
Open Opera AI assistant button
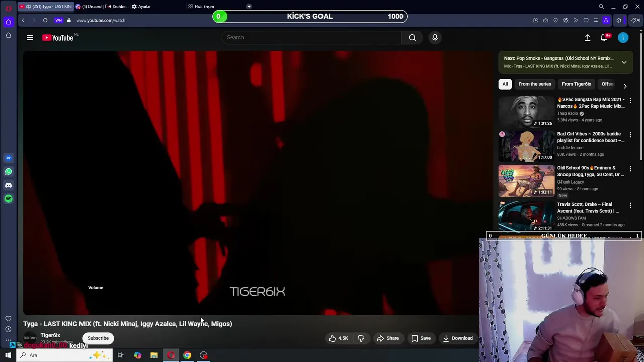point(636,20)
